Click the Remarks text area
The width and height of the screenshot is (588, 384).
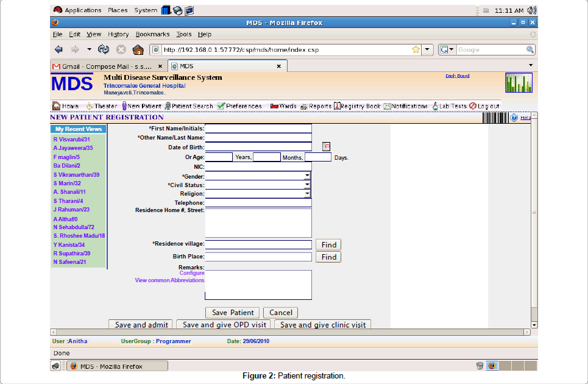[x=258, y=285]
